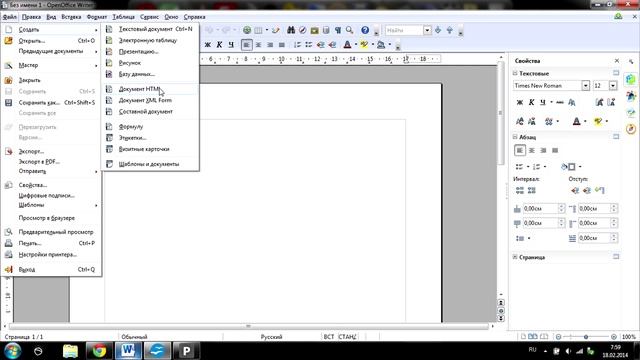Open the sidebar Styles and Formatting tab icon
Screen dimensions: 640x360
(x=631, y=96)
